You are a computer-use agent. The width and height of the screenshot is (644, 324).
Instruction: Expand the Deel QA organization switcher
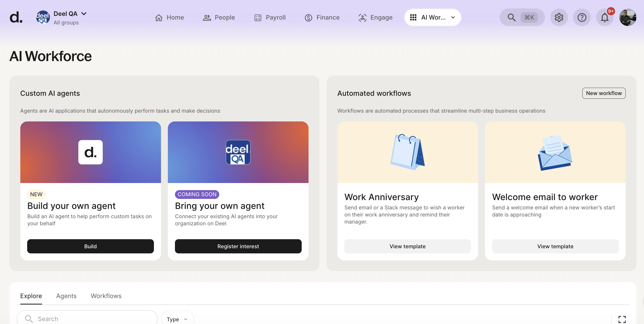[84, 13]
